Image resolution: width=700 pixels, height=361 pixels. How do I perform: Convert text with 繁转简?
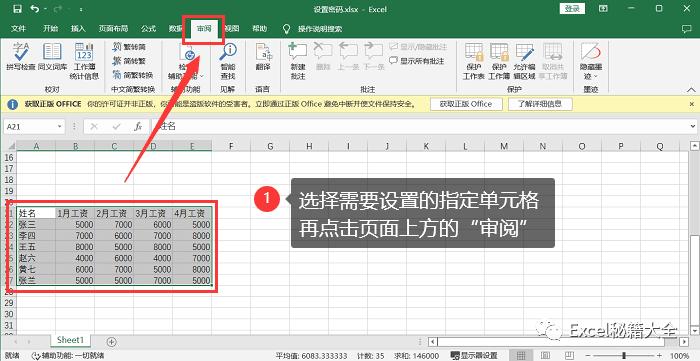click(x=129, y=46)
